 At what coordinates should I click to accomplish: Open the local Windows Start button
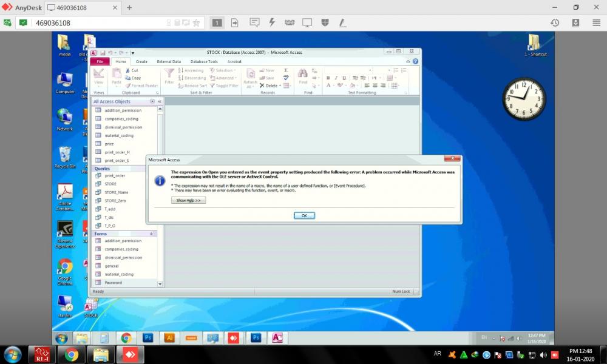tap(13, 355)
